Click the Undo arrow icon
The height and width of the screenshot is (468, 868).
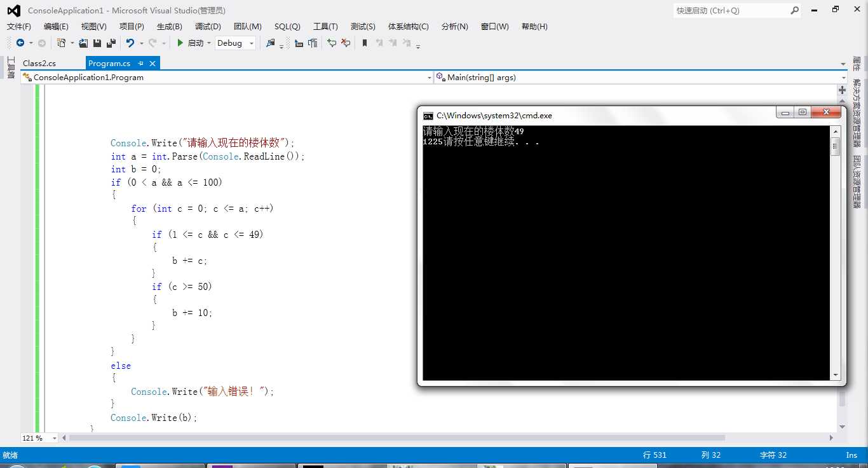[x=130, y=43]
